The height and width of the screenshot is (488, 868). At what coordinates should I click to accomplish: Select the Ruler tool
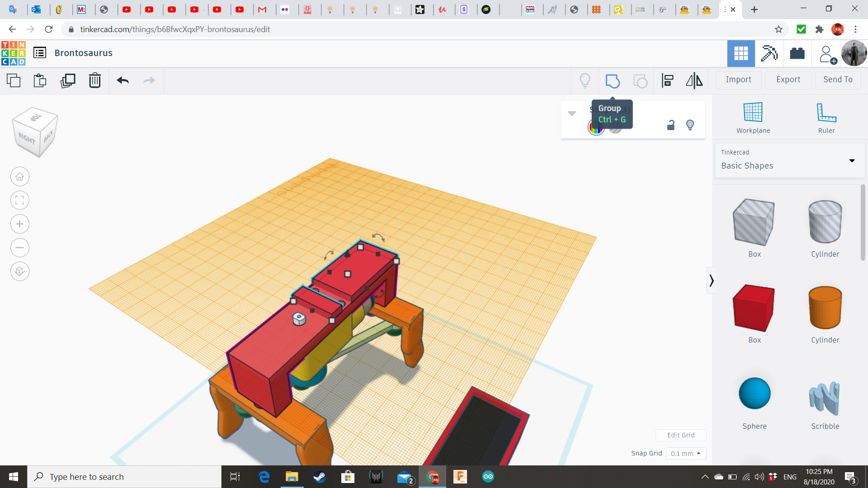click(826, 117)
